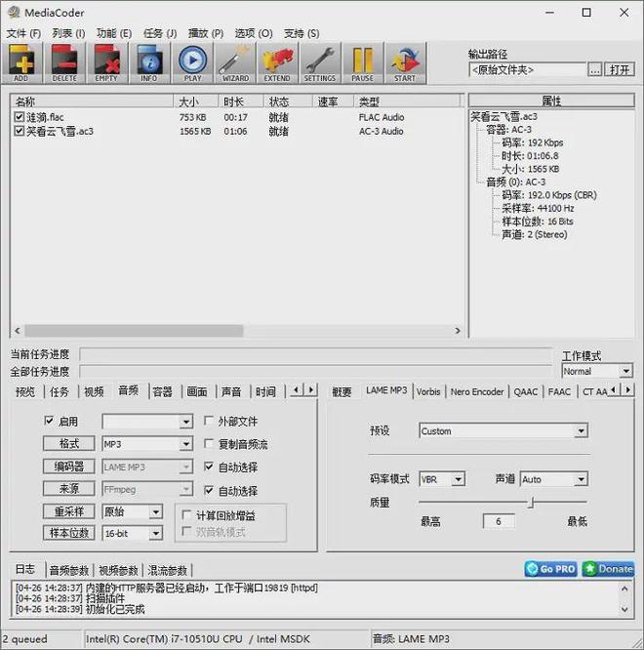
Task: Open the 16-bit sample bits dropdown
Action: 132,533
